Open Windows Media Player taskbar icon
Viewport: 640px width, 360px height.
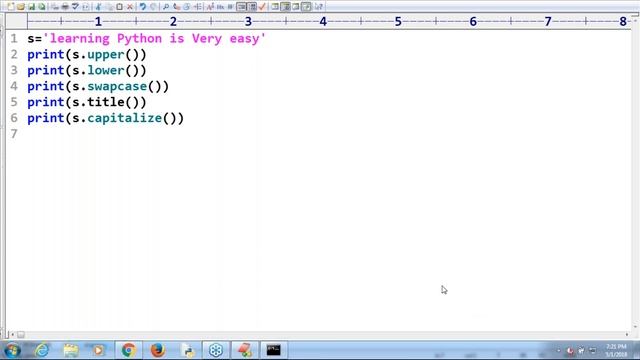click(98, 350)
